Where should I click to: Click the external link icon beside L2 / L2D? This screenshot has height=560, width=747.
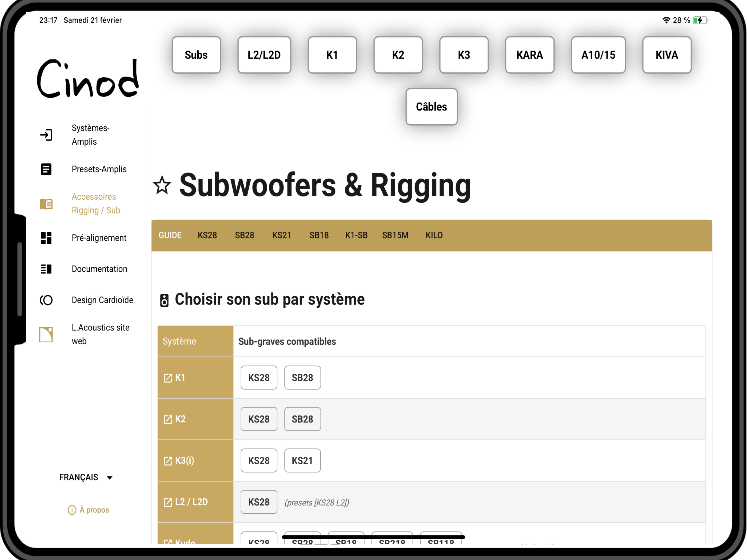coord(168,502)
